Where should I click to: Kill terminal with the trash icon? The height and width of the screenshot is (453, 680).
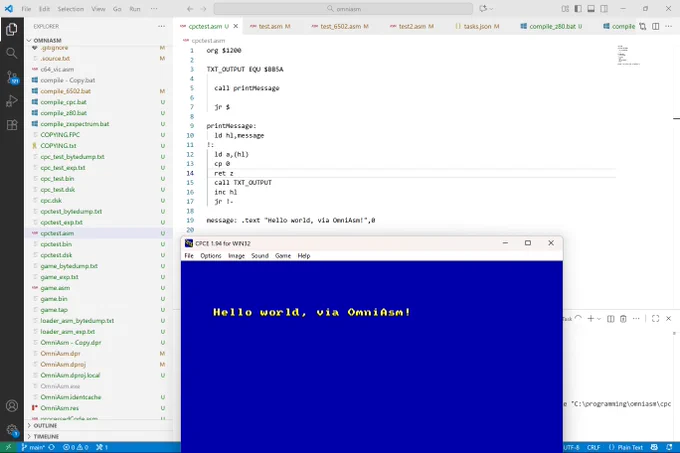pos(623,319)
